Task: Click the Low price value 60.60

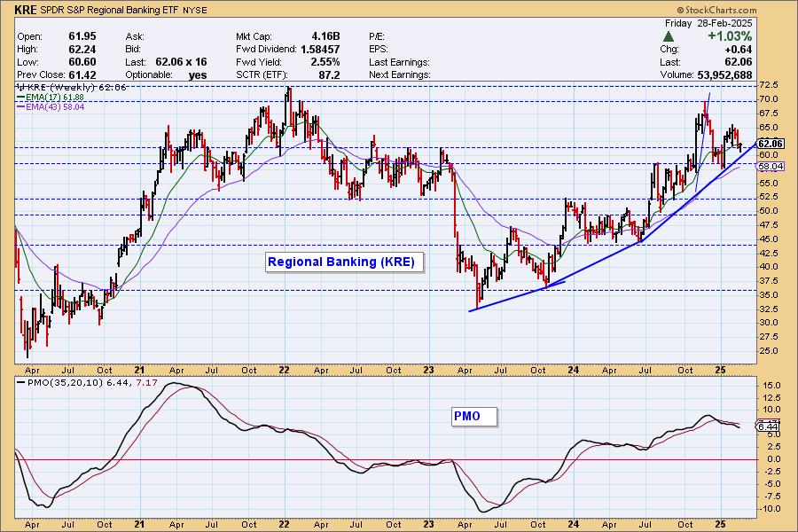Action: (x=82, y=61)
